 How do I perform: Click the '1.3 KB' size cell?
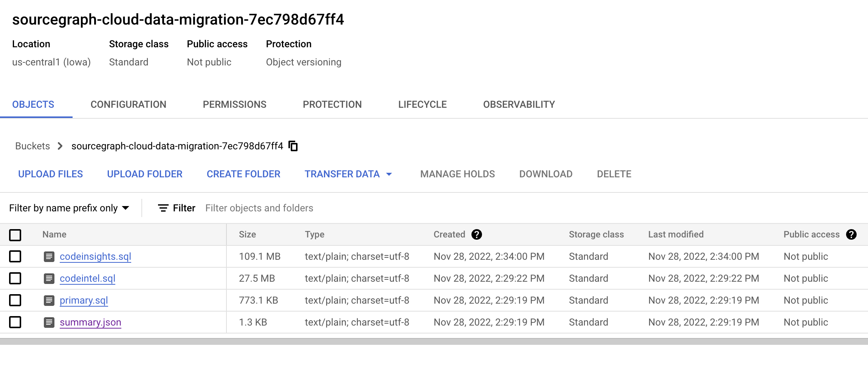(x=253, y=322)
